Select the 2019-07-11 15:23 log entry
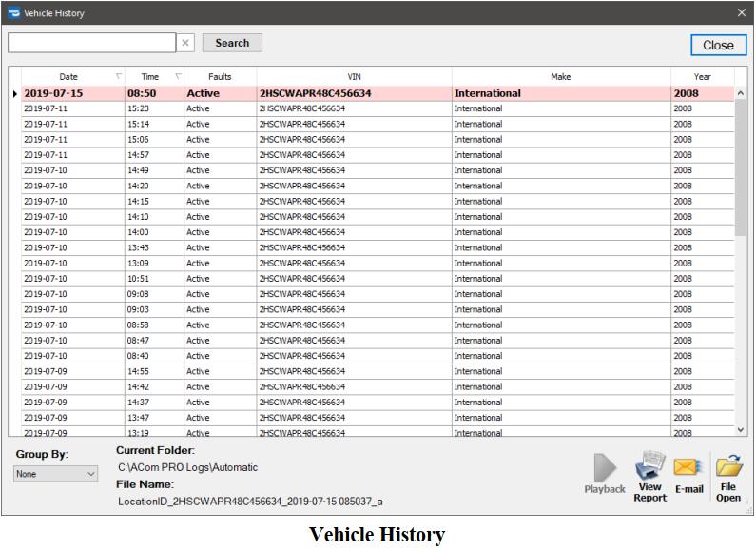Image resolution: width=756 pixels, height=551 pixels. tap(285, 109)
